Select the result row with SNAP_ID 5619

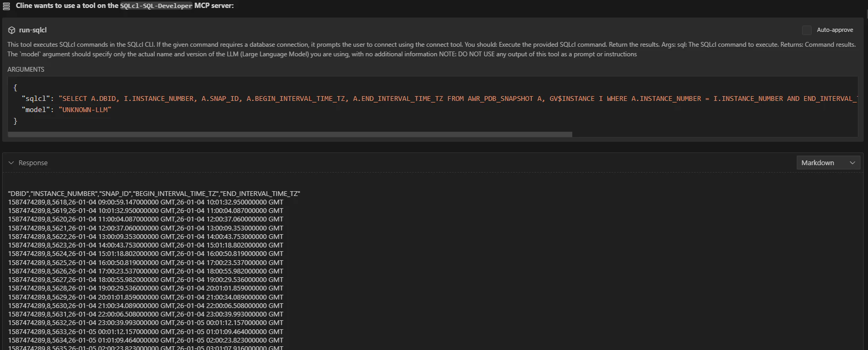click(146, 211)
